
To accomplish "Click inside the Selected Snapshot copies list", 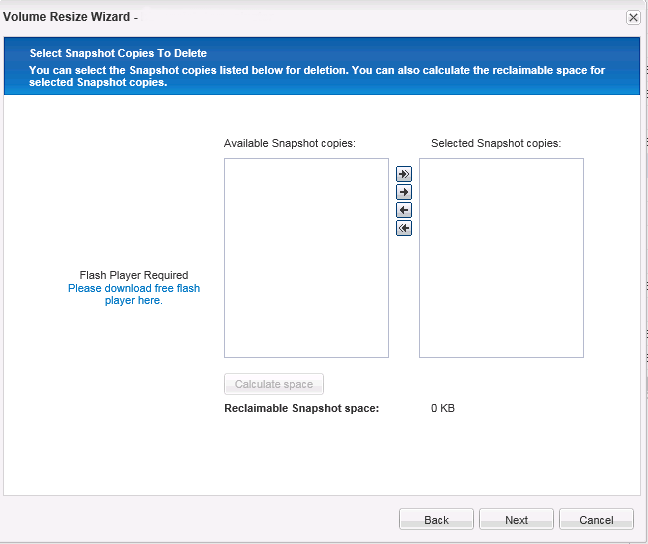I will (501, 258).
